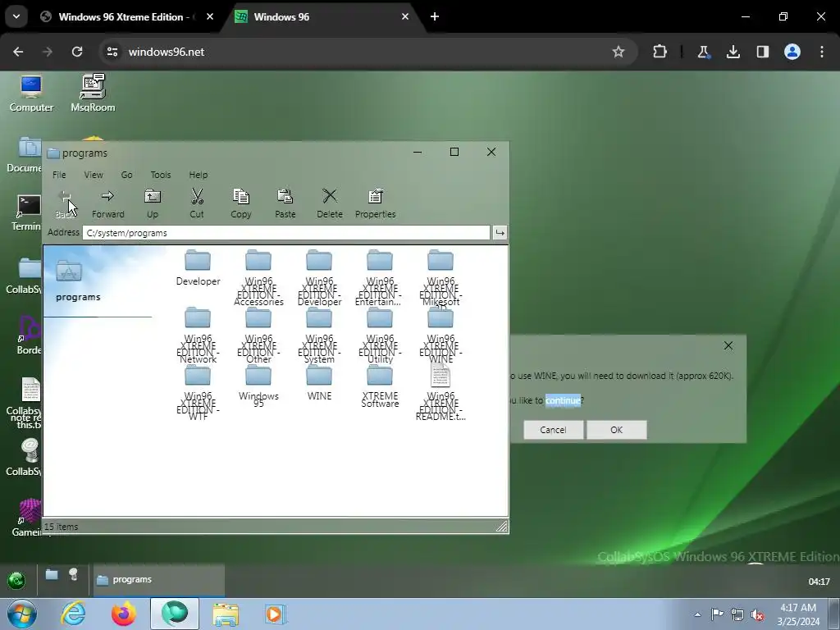Click the 04:17 clock in Win96 taskbar
Image resolution: width=840 pixels, height=630 pixels.
pyautogui.click(x=819, y=582)
